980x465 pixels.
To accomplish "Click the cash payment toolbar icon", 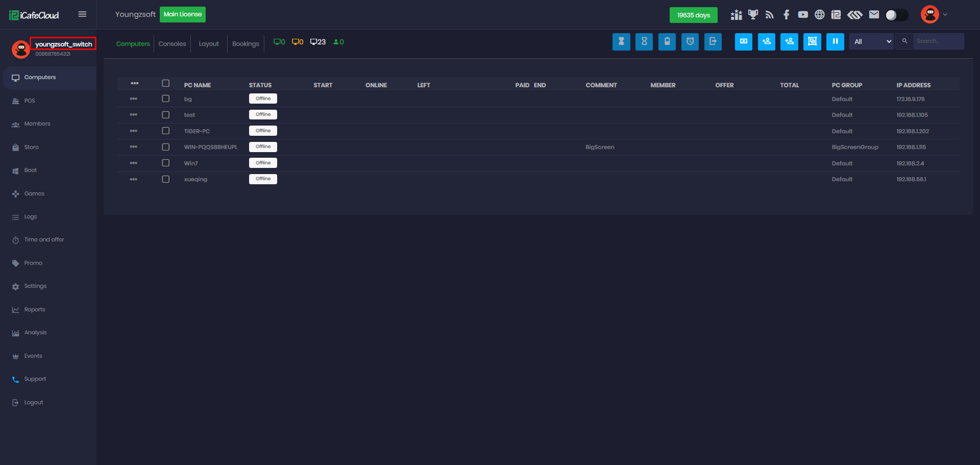I will [x=743, y=42].
